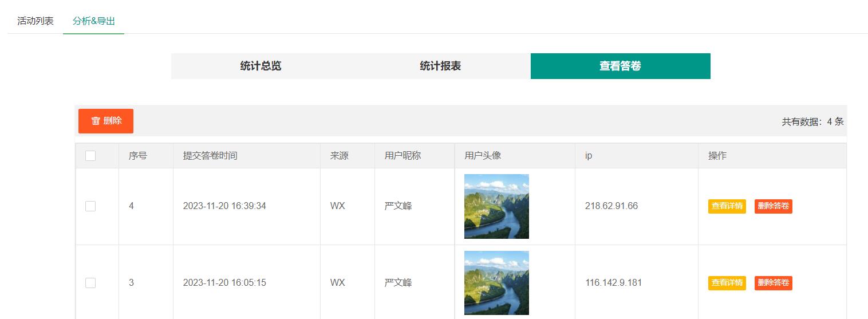Select the 查看答卷 section

(x=620, y=66)
